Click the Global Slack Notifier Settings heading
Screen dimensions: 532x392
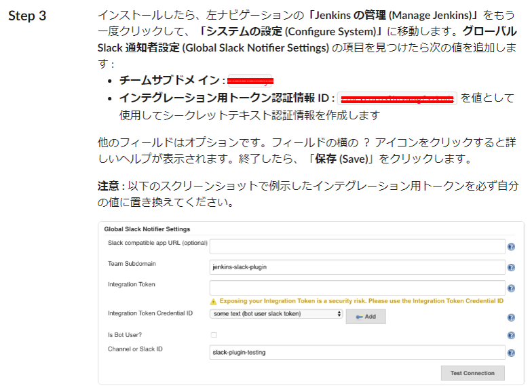click(x=147, y=229)
